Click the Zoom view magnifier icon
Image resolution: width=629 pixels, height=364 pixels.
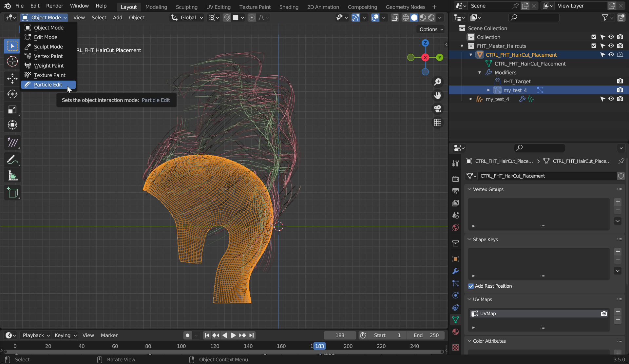point(438,82)
